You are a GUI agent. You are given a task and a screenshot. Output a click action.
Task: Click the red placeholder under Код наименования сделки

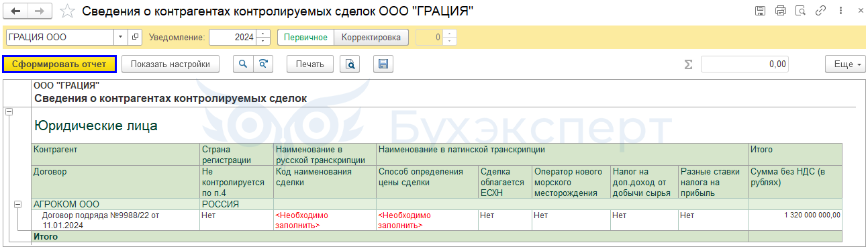(325, 220)
